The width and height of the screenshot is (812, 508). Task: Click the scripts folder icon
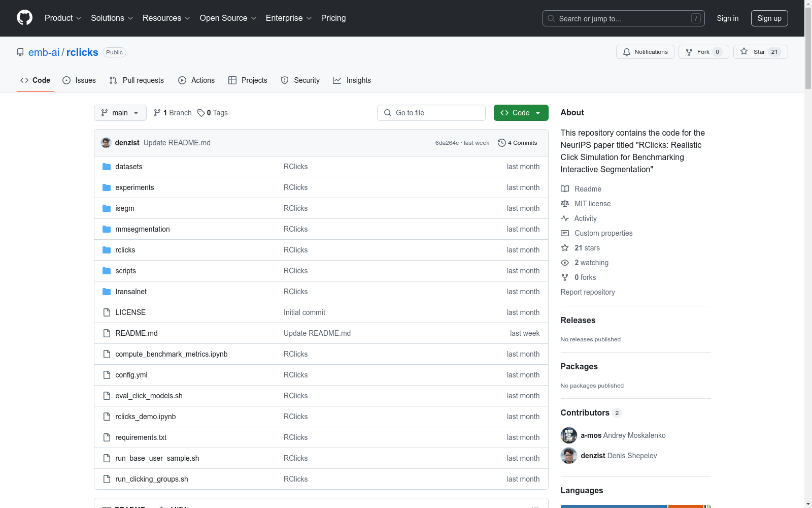point(107,271)
